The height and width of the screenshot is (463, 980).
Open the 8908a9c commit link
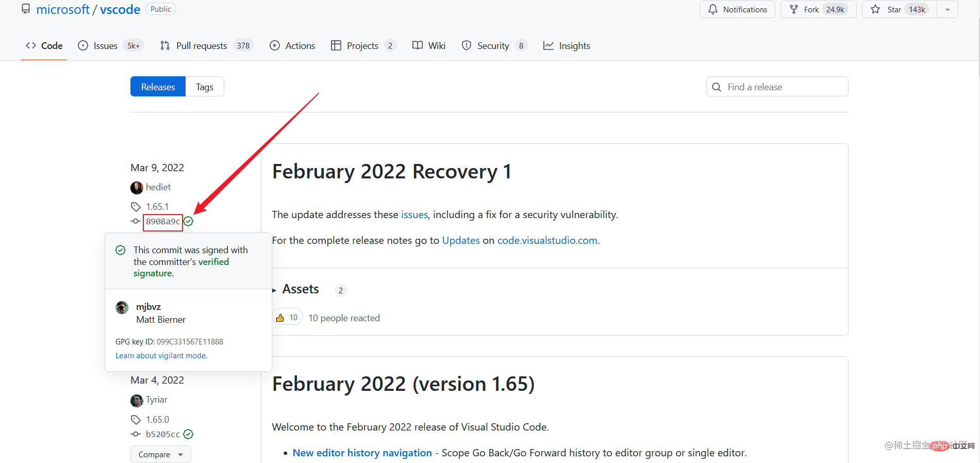point(163,222)
